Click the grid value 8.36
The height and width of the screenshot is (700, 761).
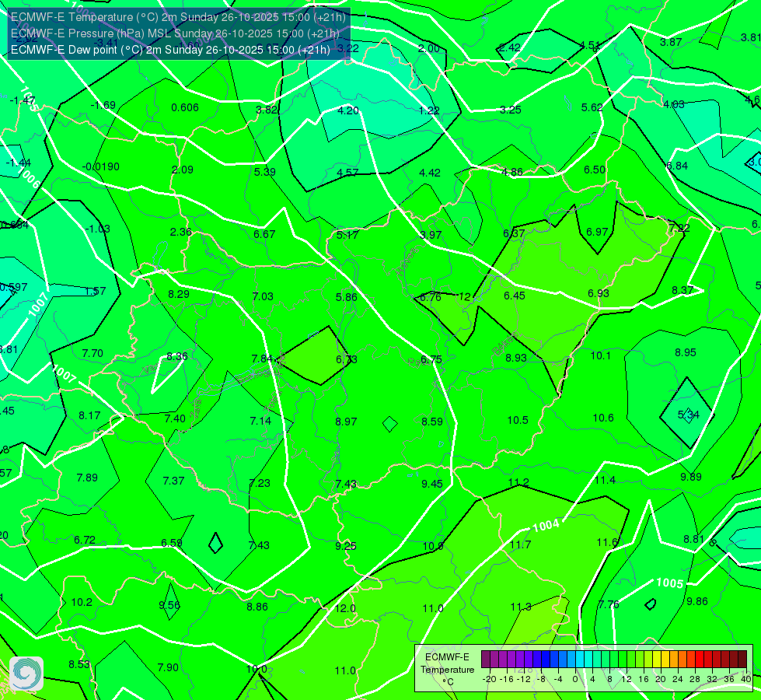tap(177, 356)
